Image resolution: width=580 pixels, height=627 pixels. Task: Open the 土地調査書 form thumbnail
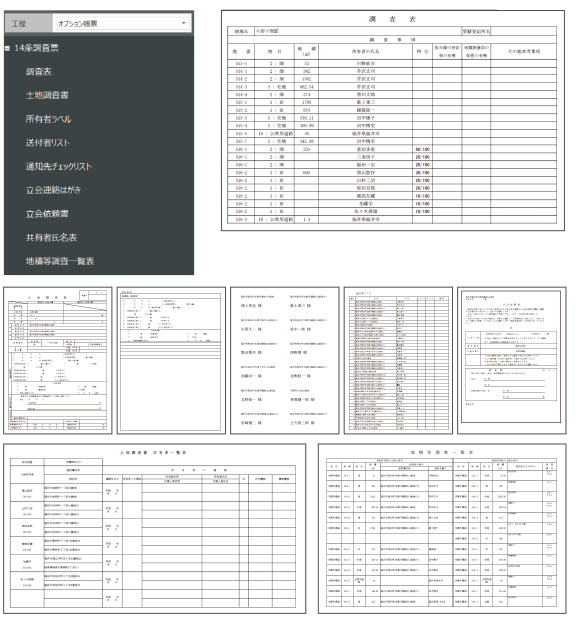point(58,360)
